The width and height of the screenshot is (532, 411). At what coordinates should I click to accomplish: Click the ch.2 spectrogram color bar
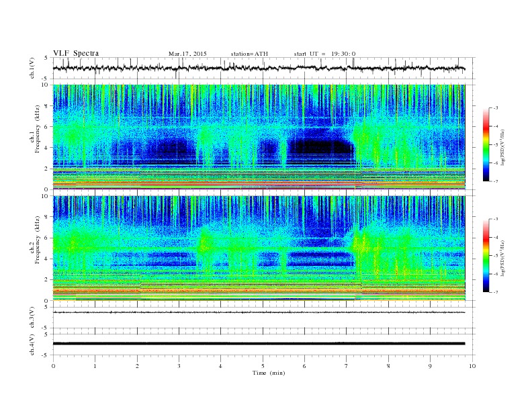(486, 255)
